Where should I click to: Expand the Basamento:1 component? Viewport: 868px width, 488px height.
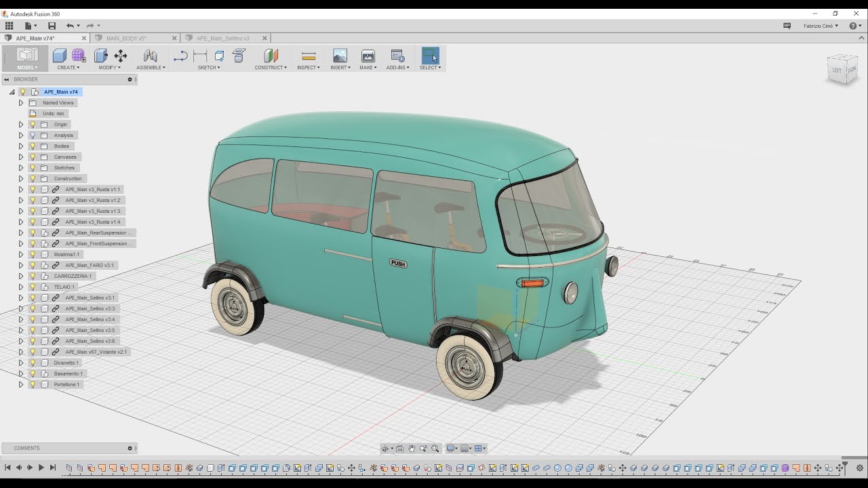pyautogui.click(x=21, y=374)
